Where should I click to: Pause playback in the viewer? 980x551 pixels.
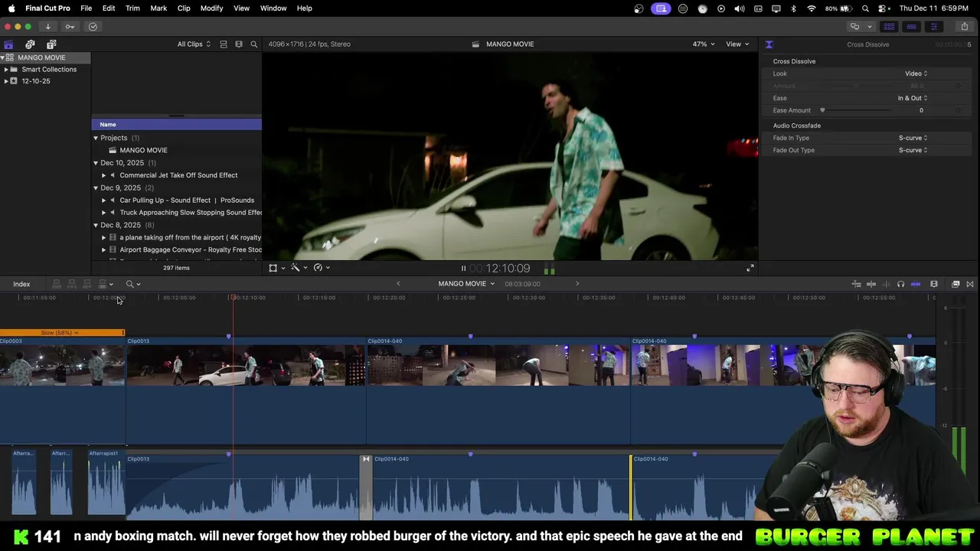pyautogui.click(x=463, y=269)
